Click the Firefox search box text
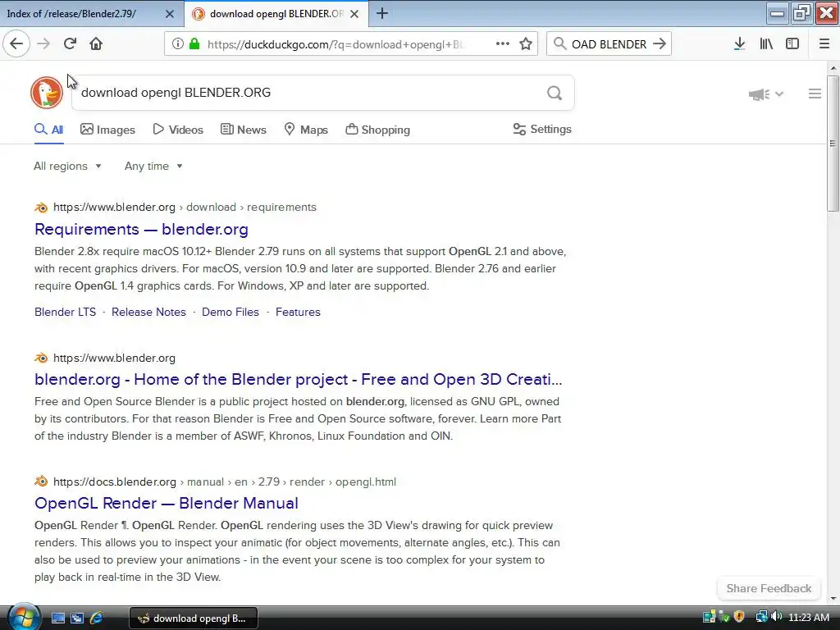Image resolution: width=840 pixels, height=630 pixels. 609,44
